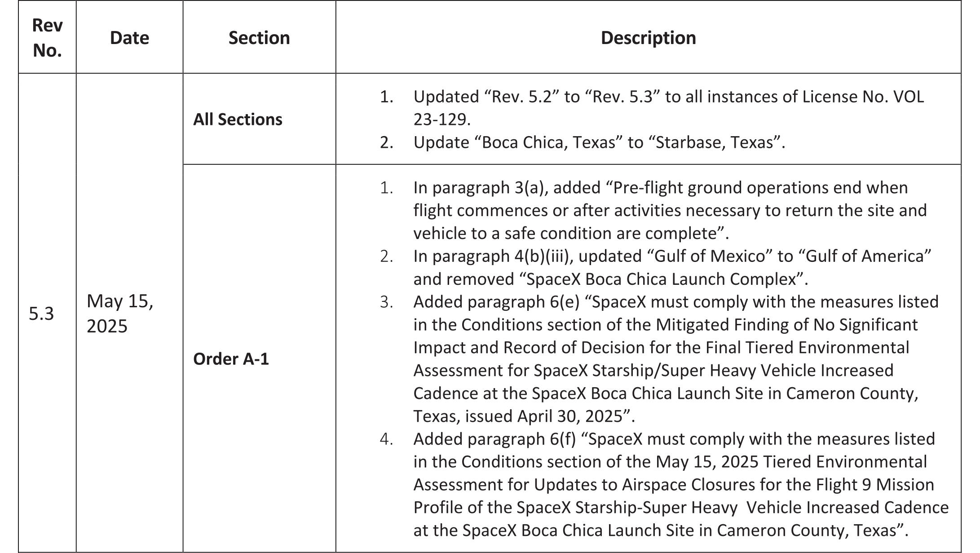Click the text "Added paragraph 6(e)"
Screen dimensions: 980x553
point(496,302)
